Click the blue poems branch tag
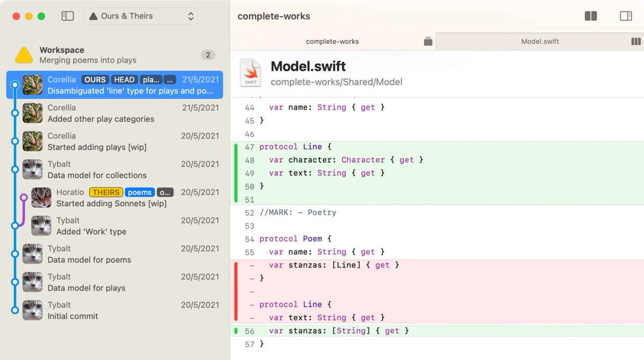The width and height of the screenshot is (644, 360). pos(140,192)
